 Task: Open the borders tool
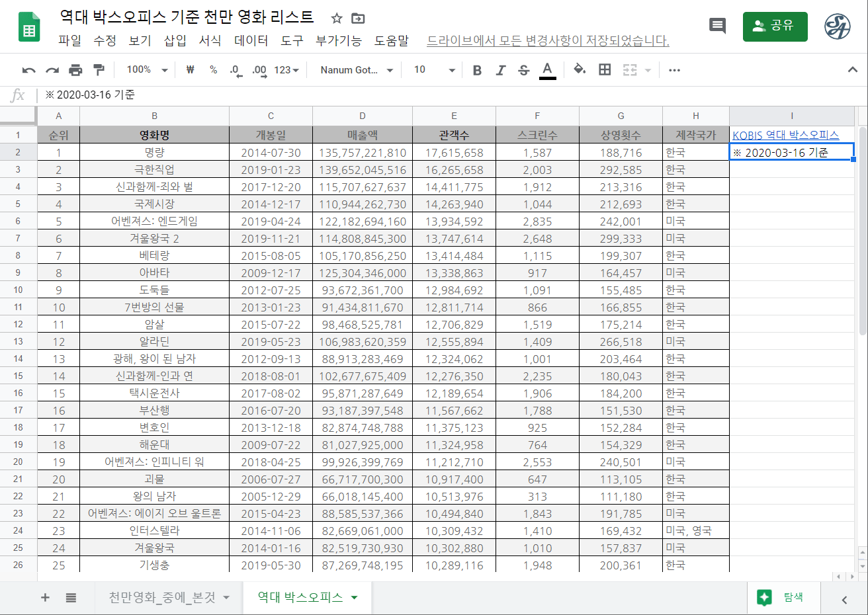point(604,69)
